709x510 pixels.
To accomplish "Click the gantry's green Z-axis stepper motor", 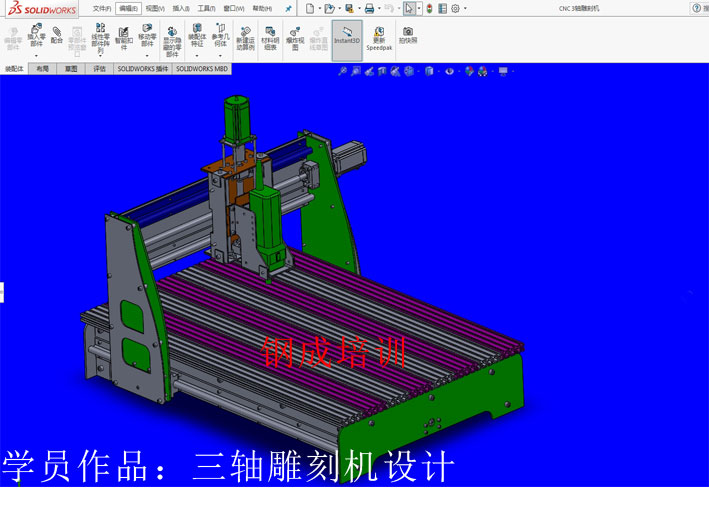I will point(235,120).
